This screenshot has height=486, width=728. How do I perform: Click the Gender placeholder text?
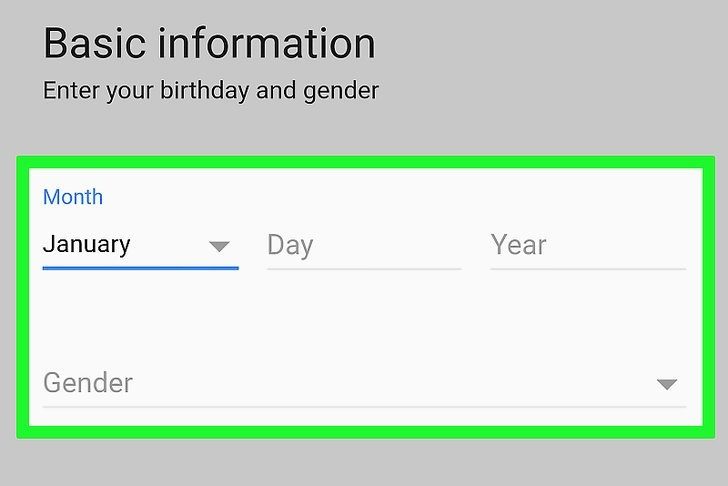click(88, 383)
